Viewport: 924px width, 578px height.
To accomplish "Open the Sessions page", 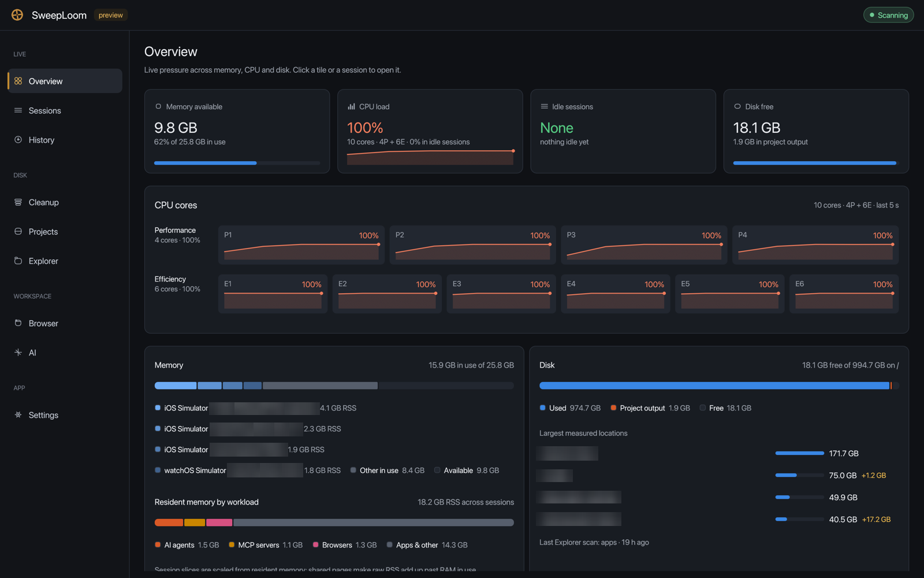I will pyautogui.click(x=65, y=110).
